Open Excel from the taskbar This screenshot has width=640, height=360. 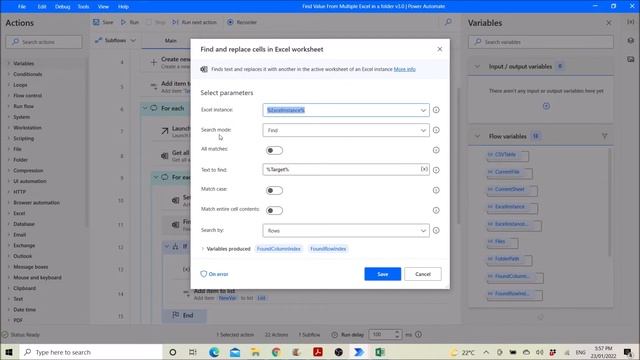pos(380,352)
